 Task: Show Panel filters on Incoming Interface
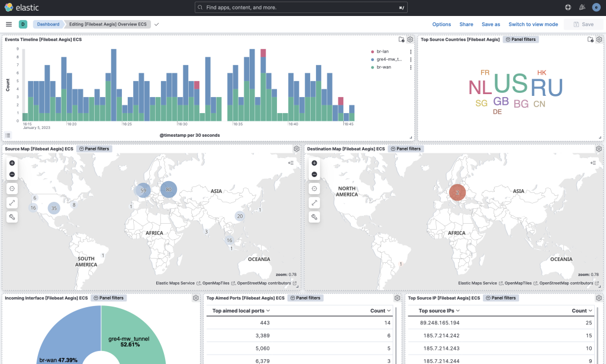pos(109,298)
